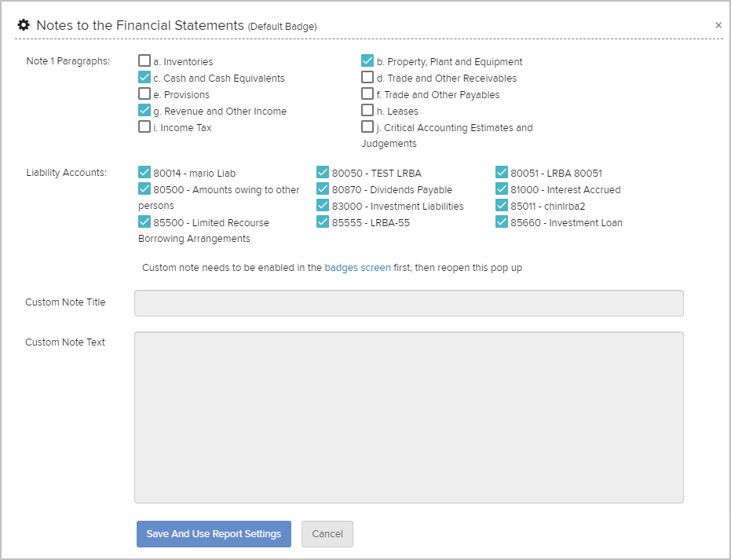The image size is (731, 560).
Task: Click Save And Use Report Settings
Action: pyautogui.click(x=214, y=534)
